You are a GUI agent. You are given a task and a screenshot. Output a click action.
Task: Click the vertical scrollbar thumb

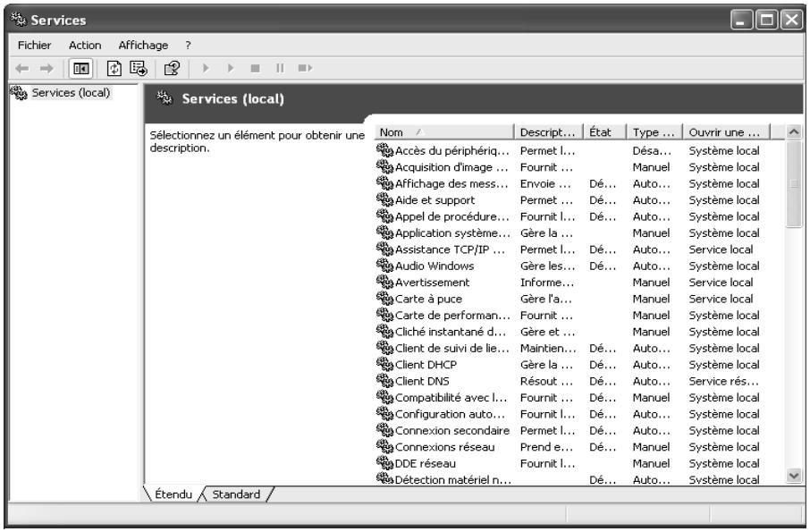coord(794,183)
